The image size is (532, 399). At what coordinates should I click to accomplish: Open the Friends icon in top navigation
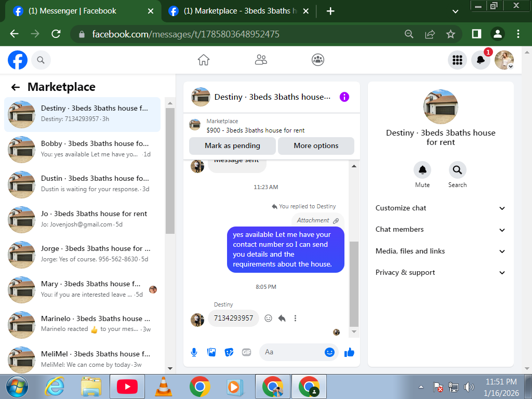coord(261,60)
